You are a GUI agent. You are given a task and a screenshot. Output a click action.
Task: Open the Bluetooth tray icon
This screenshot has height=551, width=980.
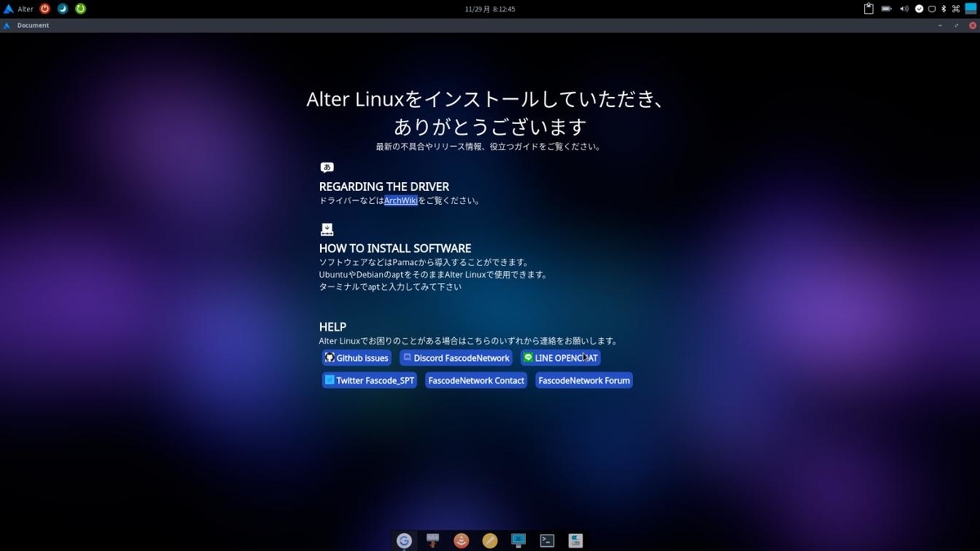point(944,9)
